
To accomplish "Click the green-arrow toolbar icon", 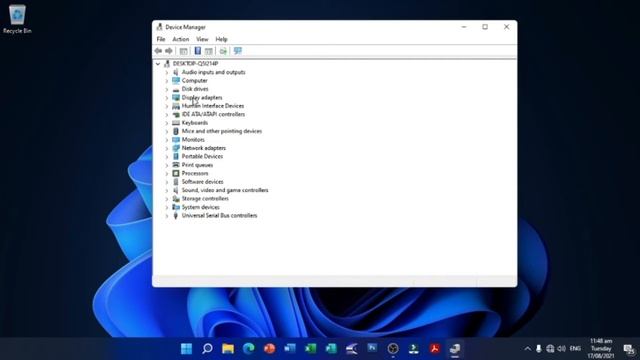I will click(x=223, y=51).
